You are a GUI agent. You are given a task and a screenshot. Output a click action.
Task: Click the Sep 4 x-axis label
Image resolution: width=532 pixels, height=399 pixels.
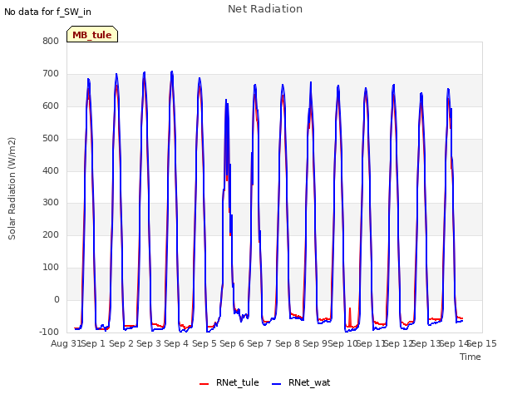pos(176,343)
